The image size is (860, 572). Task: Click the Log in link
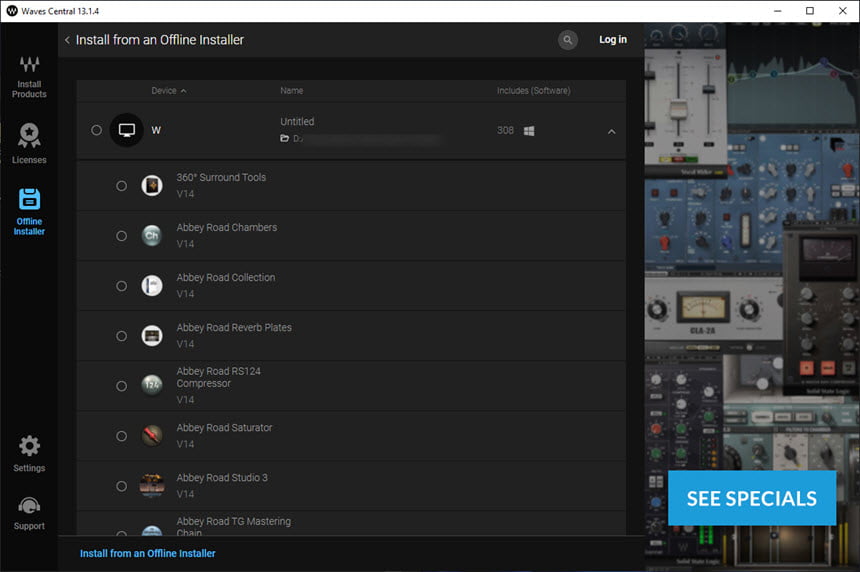tap(613, 39)
